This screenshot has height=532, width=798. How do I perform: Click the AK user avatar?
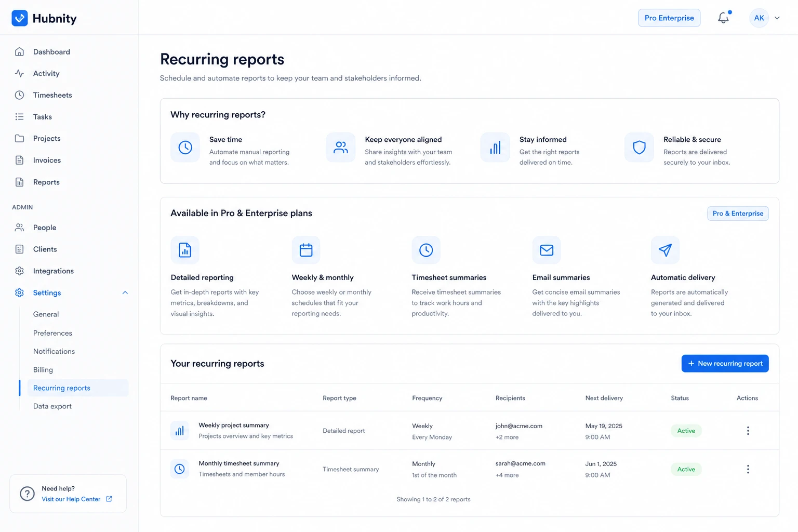pyautogui.click(x=759, y=18)
